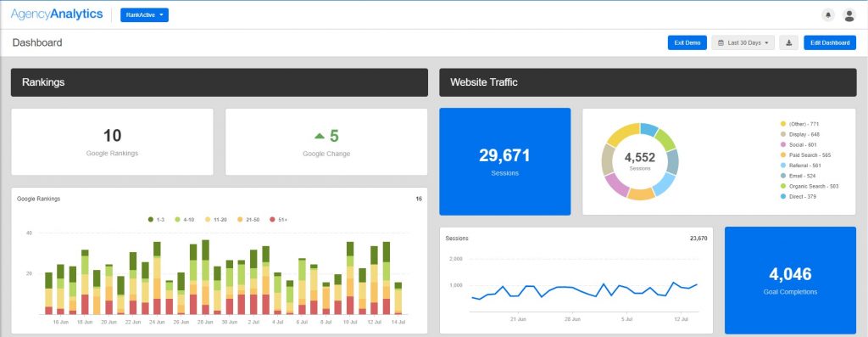Toggle the Social - 601 legend entry

798,144
